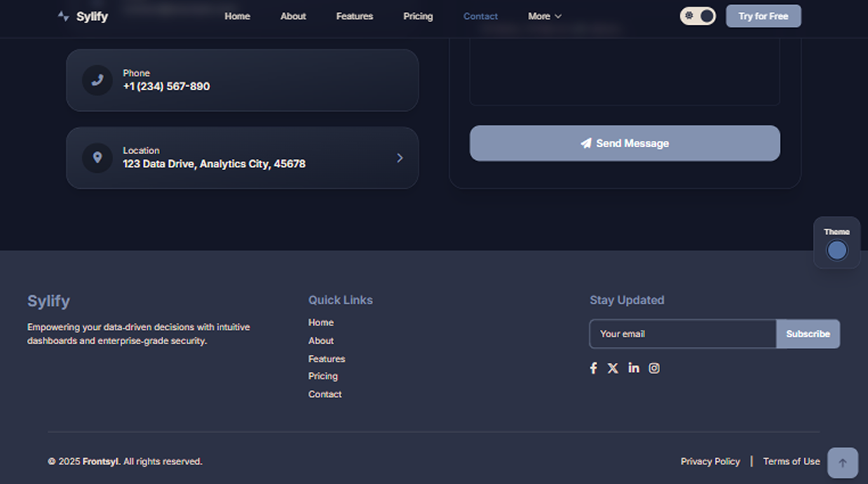Click the Subscribe button
Screen dimensions: 868x484
(x=808, y=334)
